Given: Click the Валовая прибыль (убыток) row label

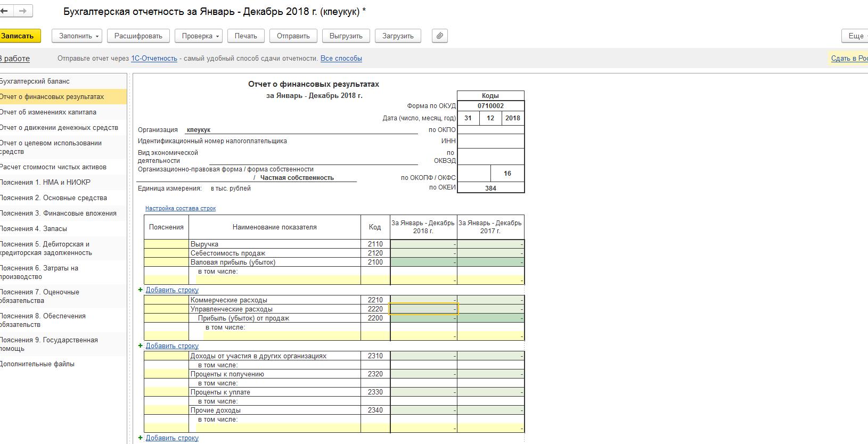Looking at the screenshot, I should 233,262.
